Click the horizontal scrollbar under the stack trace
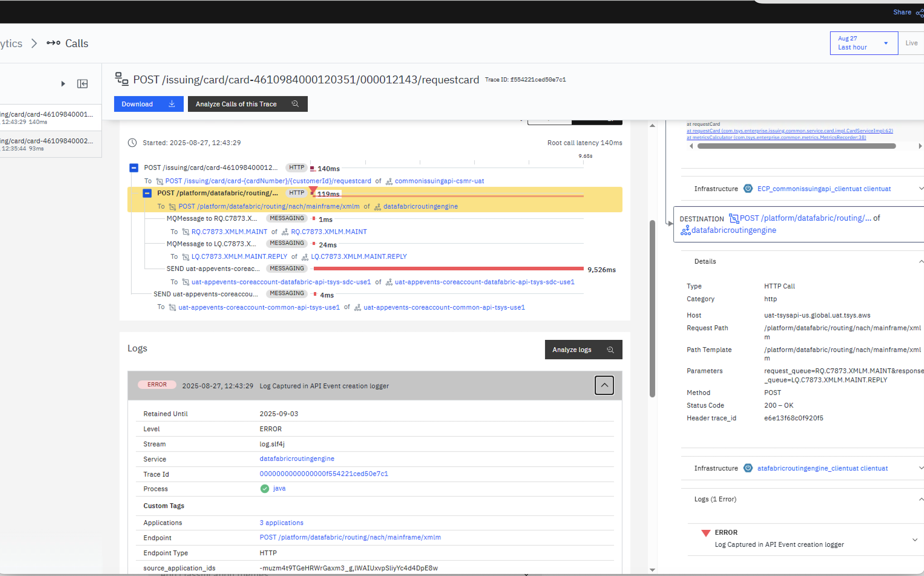This screenshot has height=576, width=924. (x=796, y=146)
